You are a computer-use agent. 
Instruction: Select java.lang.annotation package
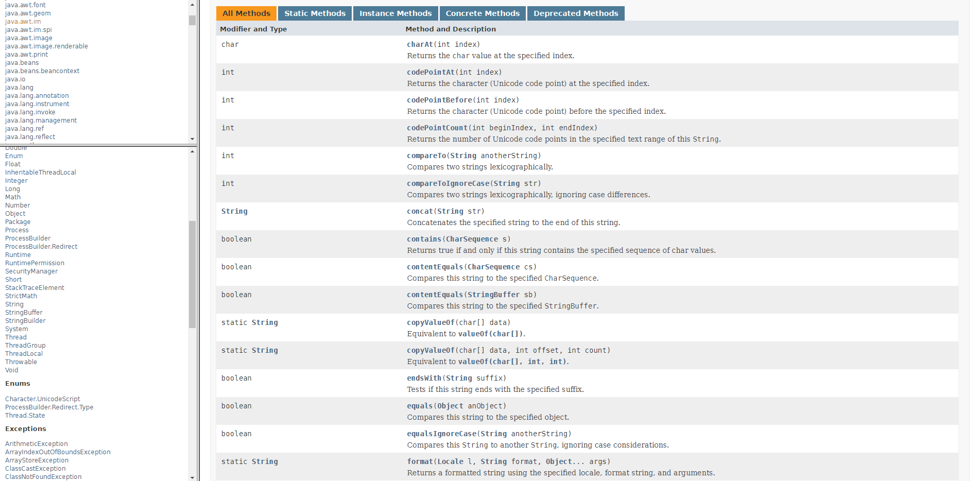click(37, 96)
